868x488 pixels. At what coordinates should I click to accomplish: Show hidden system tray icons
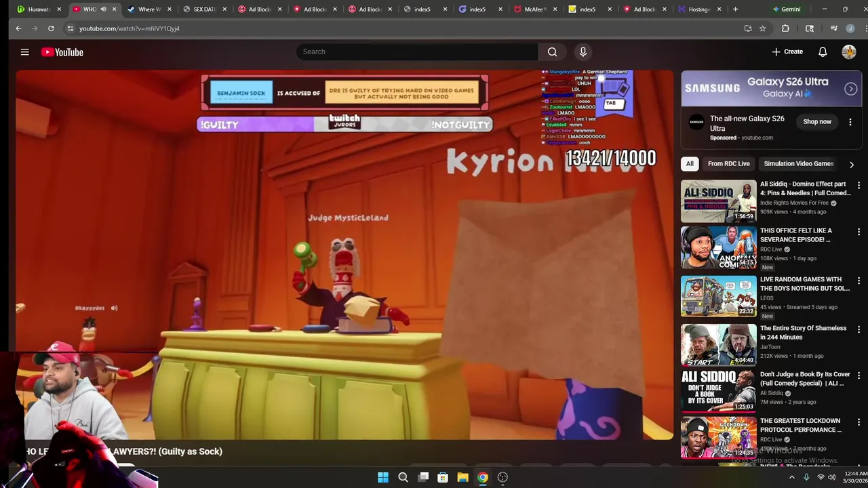(x=791, y=477)
